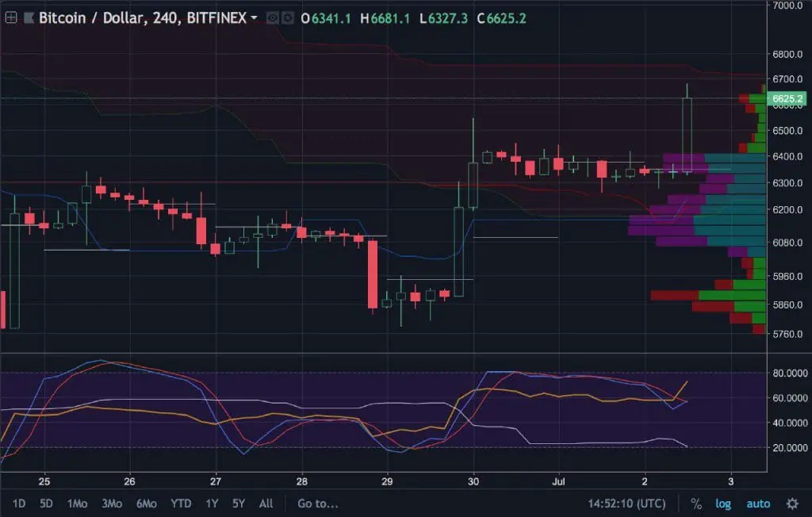Viewport: 812px width, 517px height.
Task: Switch to the 1D range
Action: coord(20,504)
